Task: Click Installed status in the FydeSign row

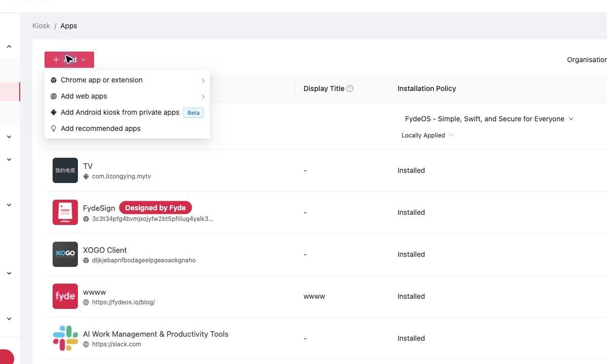Action: click(x=411, y=212)
